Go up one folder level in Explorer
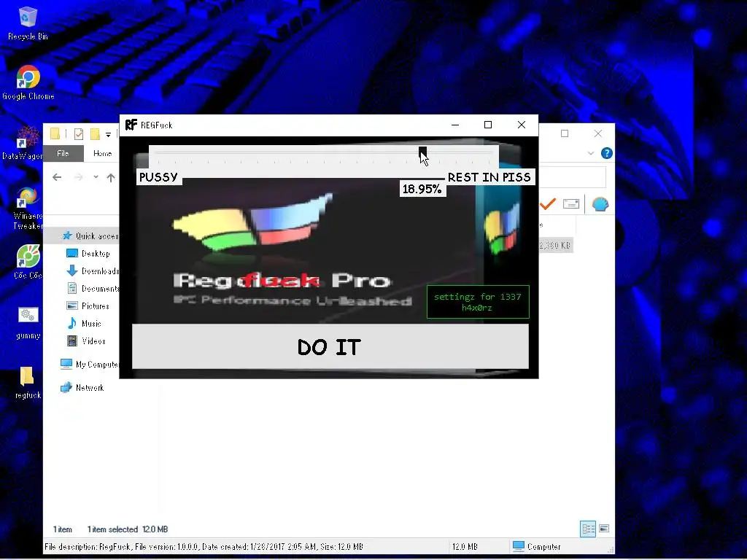 [111, 178]
